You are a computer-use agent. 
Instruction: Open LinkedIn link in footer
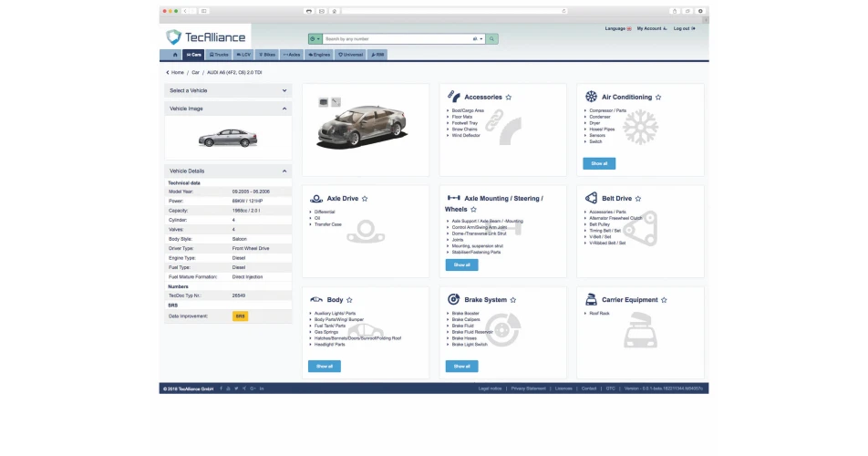tap(262, 389)
